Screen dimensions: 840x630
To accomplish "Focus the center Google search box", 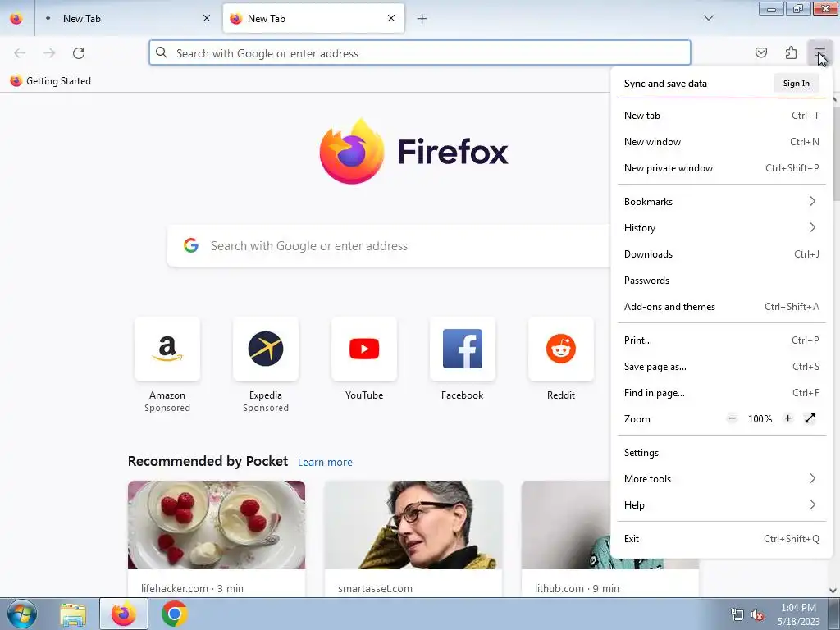I will (x=388, y=246).
